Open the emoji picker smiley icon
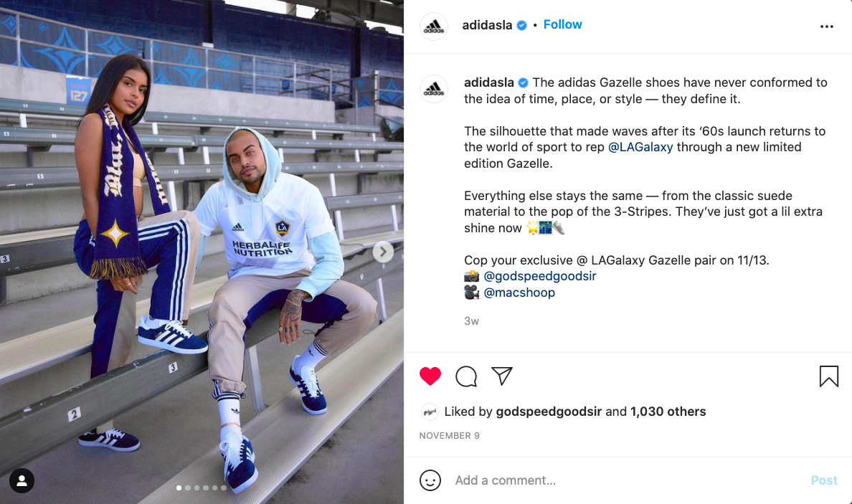Screen dimensions: 852x504 430,480
